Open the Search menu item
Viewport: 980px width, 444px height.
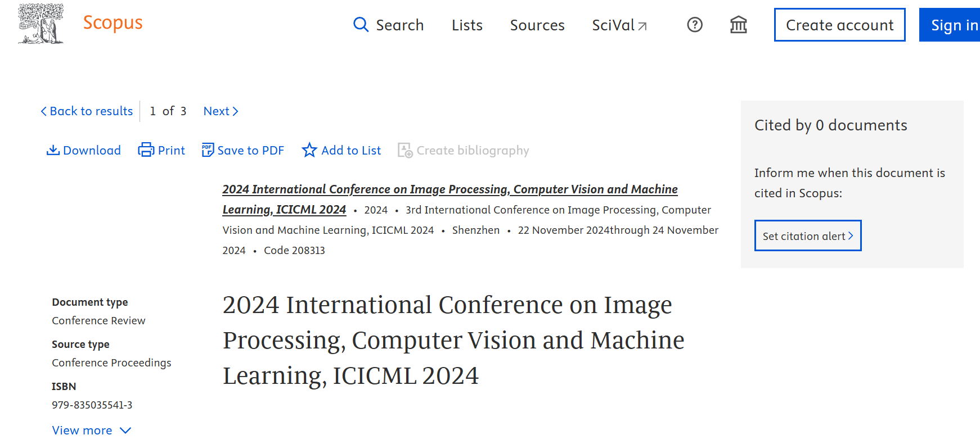point(399,25)
